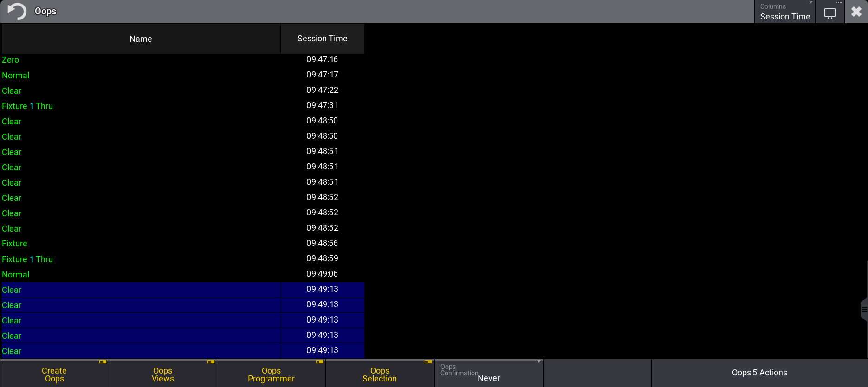Image resolution: width=868 pixels, height=387 pixels.
Task: Open the Oops Confirmation dropdown
Action: (489, 373)
